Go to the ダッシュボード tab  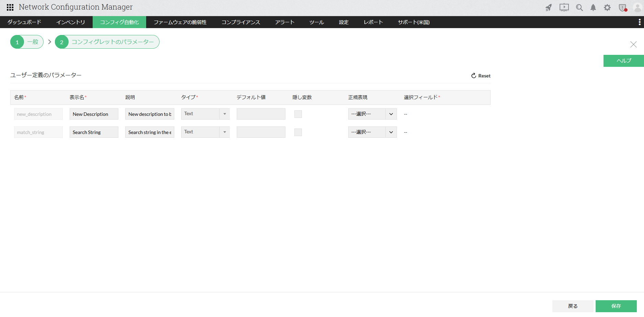(24, 22)
